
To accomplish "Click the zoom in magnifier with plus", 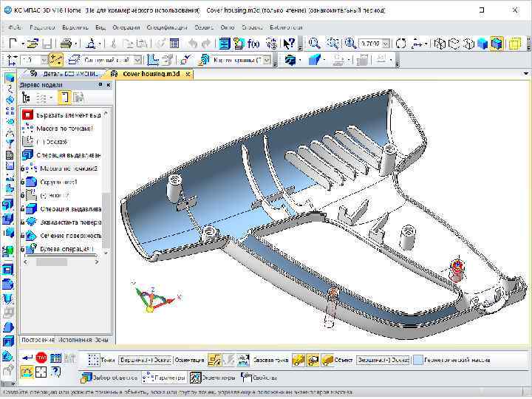I will (349, 44).
